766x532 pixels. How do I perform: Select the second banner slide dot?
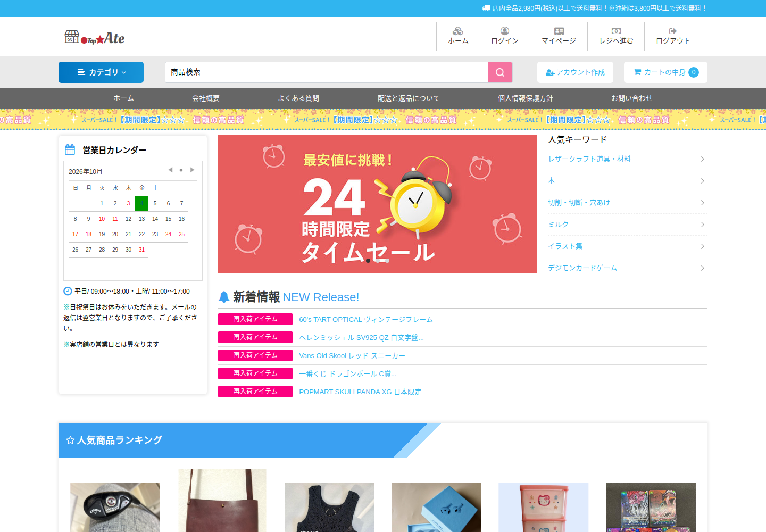point(378,261)
